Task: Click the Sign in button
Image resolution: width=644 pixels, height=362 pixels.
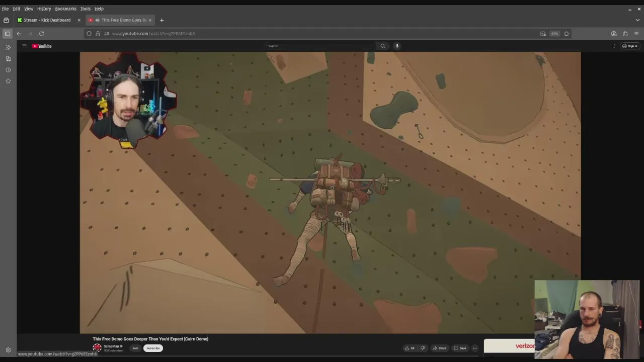Action: 630,46
